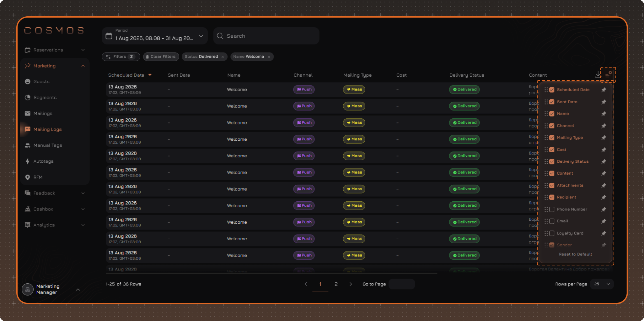Go to page 2
The image size is (644, 321).
pyautogui.click(x=336, y=284)
